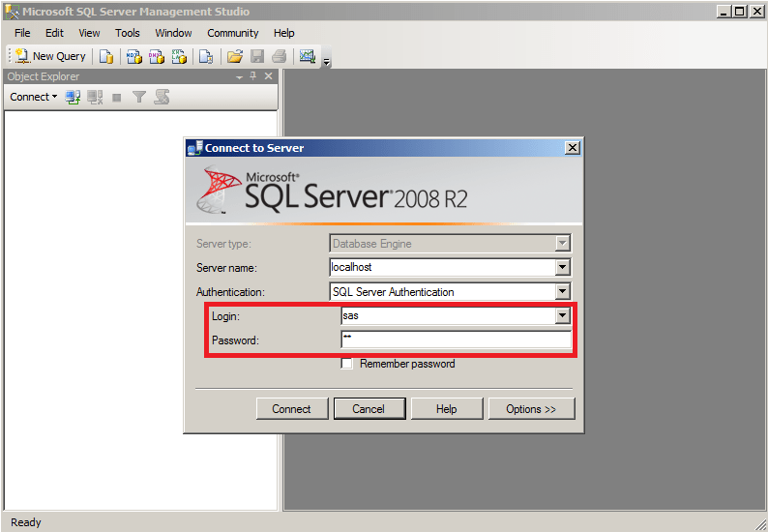
Task: Click the SSMS application icon in title bar
Action: coord(12,12)
